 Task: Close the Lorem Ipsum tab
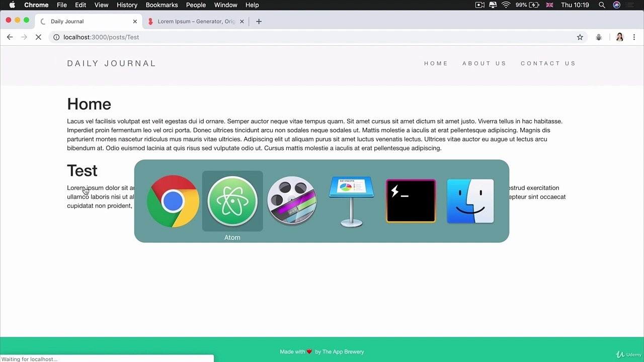[242, 22]
